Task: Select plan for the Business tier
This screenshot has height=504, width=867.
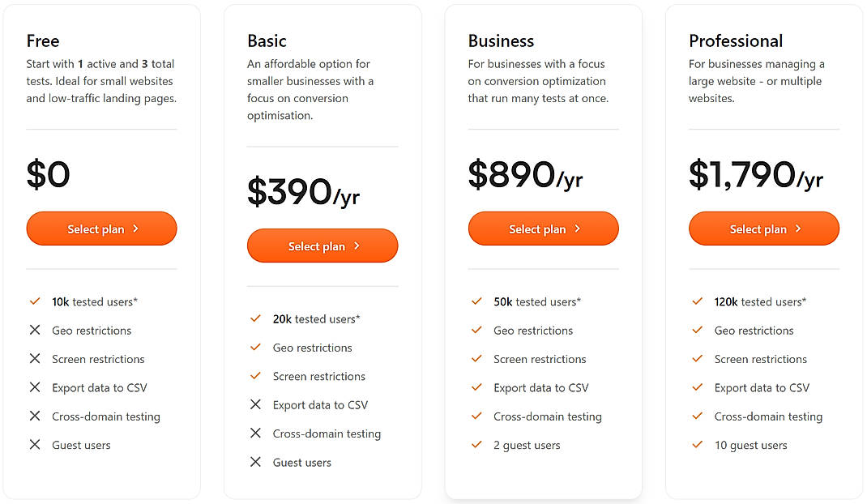Action: click(543, 229)
